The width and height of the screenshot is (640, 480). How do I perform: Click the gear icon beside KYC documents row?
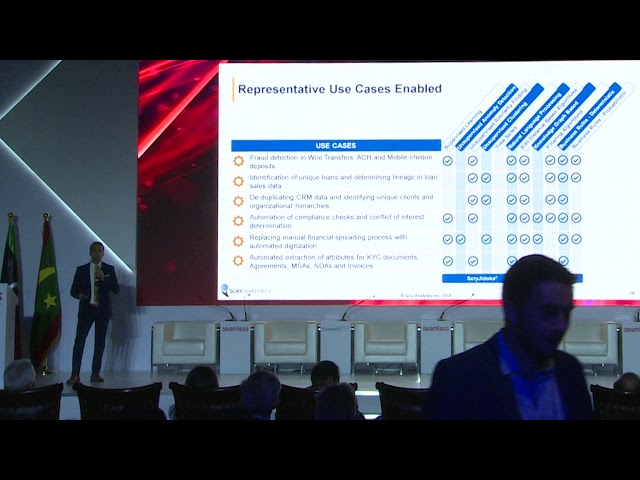pos(238,261)
